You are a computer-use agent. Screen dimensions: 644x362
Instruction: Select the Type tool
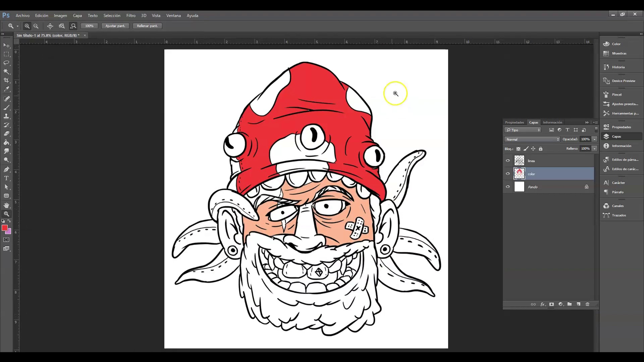[x=6, y=178]
